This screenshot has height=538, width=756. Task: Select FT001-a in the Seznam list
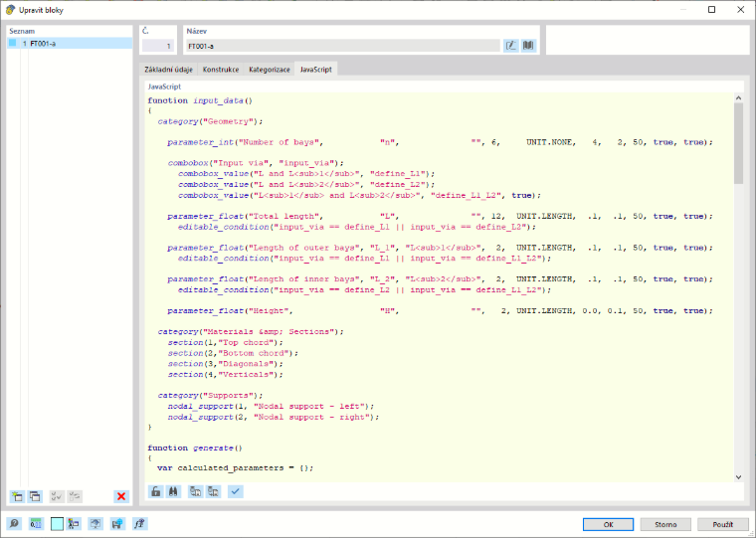[70, 44]
